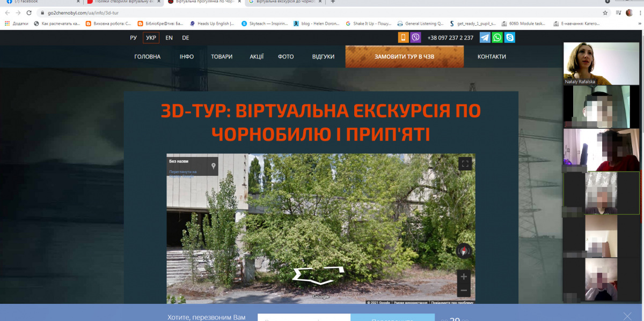Open the КОНТАКТИ menu item
Viewport: 644px width, 321px height.
(492, 57)
